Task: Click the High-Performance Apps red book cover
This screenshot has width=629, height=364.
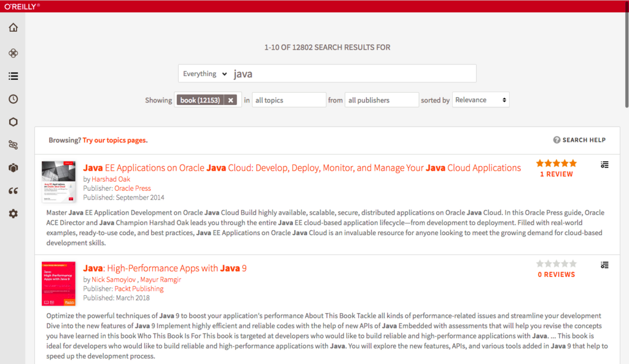Action: 58,284
